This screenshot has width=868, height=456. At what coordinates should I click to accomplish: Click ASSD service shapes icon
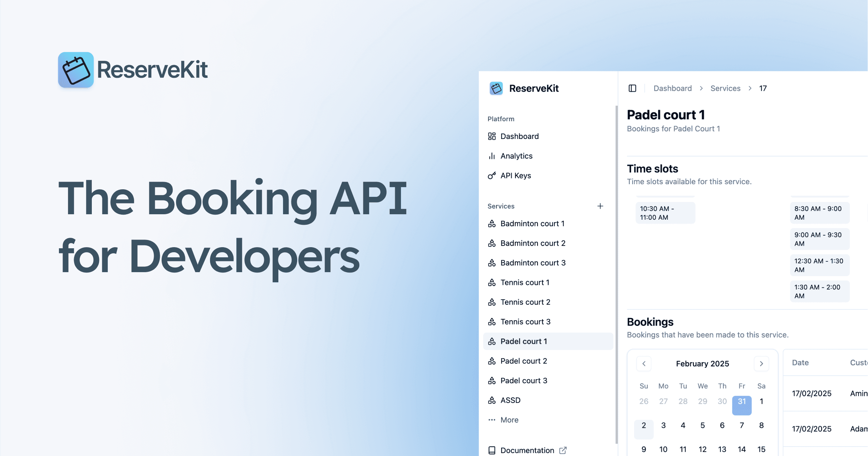[x=492, y=400]
